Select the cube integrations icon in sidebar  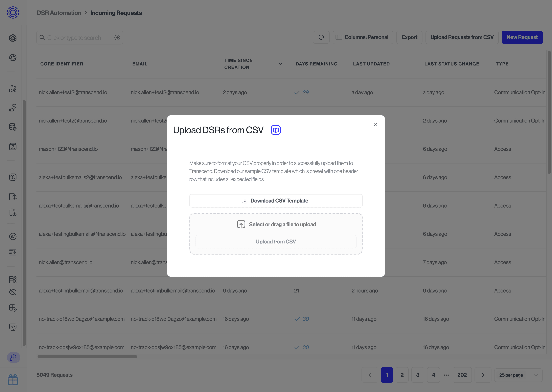[x=13, y=38]
